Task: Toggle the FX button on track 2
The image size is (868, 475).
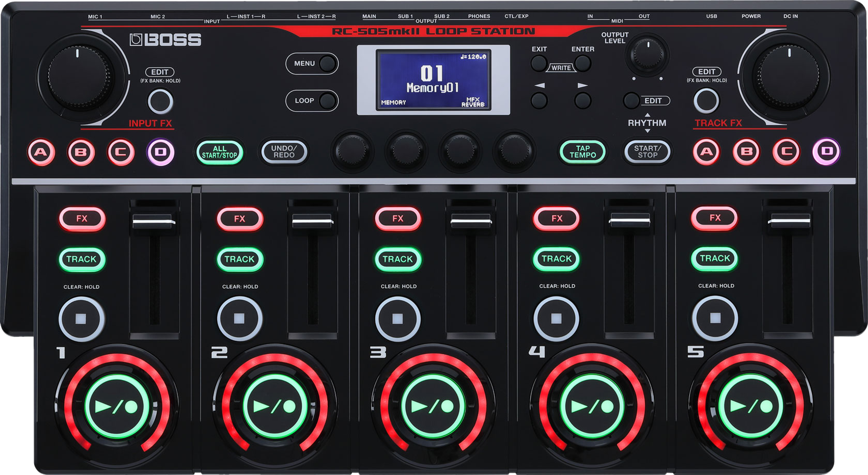Action: pos(240,219)
